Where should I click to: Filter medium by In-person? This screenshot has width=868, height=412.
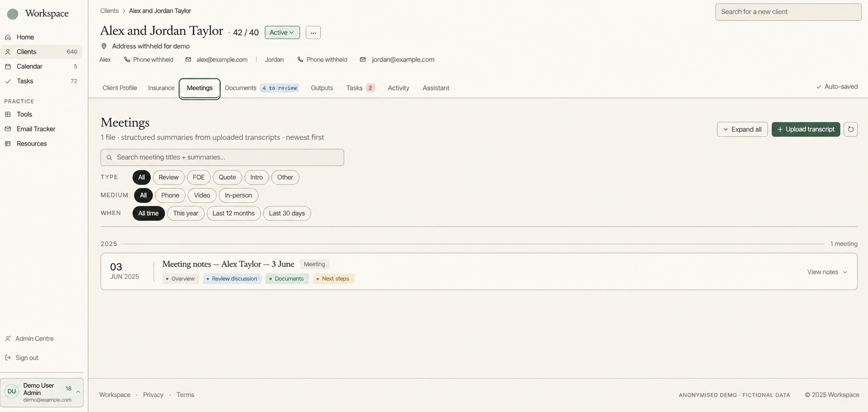(x=238, y=196)
